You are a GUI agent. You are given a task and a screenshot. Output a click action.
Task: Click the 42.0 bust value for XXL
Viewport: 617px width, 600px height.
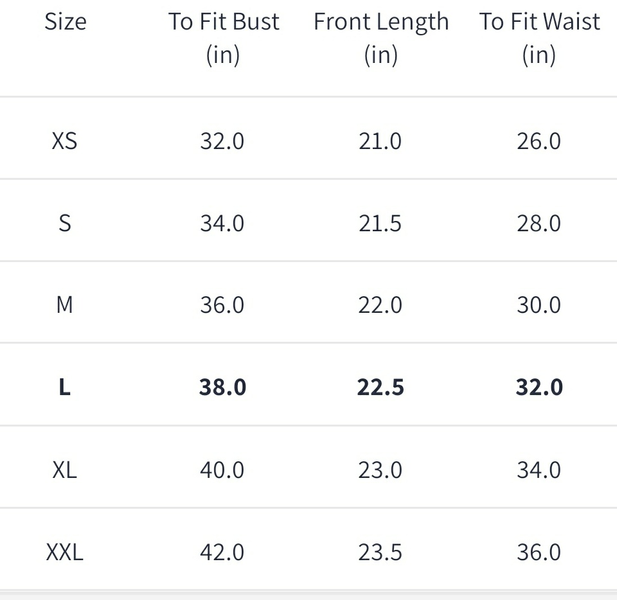[222, 552]
